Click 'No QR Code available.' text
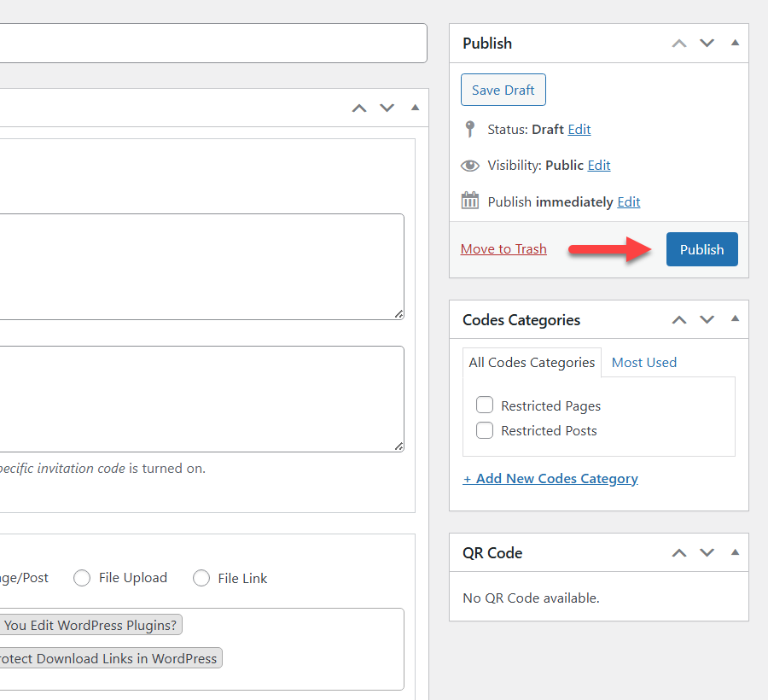This screenshot has height=700, width=768. (x=531, y=598)
